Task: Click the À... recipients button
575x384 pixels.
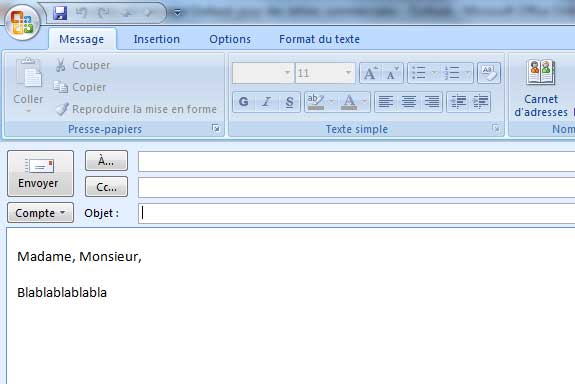Action: click(106, 160)
